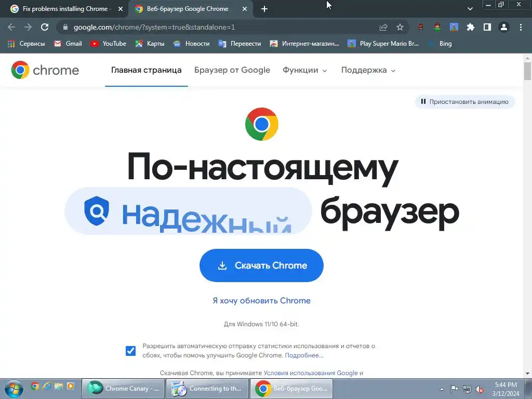Expand the Функции dropdown menu
532x399 pixels.
point(304,70)
